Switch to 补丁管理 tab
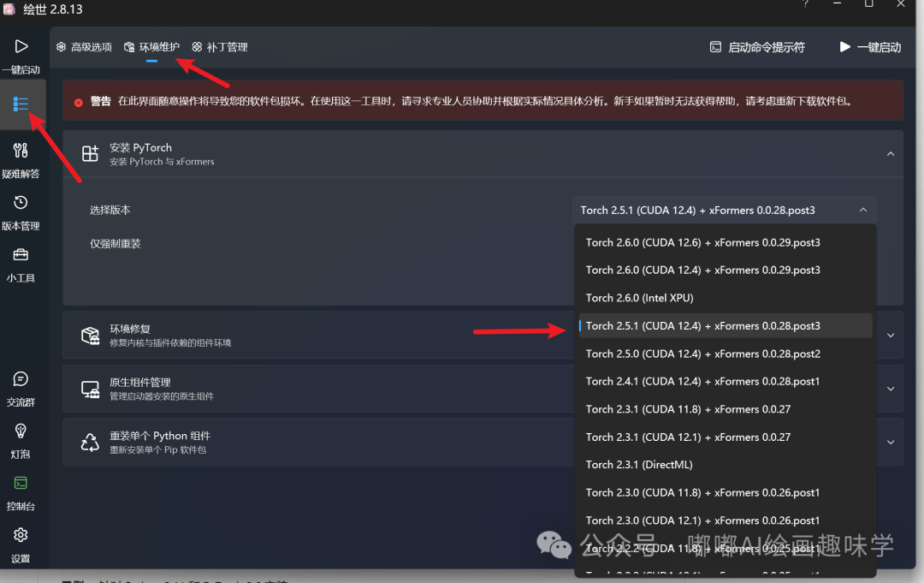The width and height of the screenshot is (924, 583). click(220, 47)
